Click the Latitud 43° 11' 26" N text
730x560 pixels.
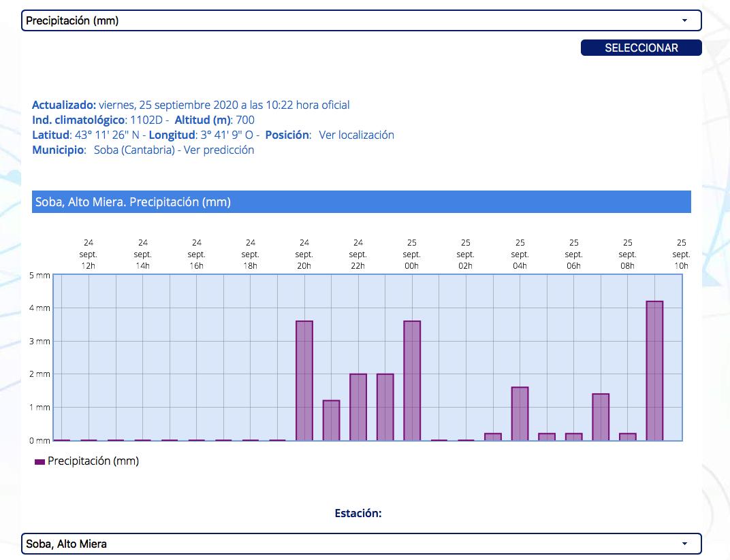click(x=86, y=135)
